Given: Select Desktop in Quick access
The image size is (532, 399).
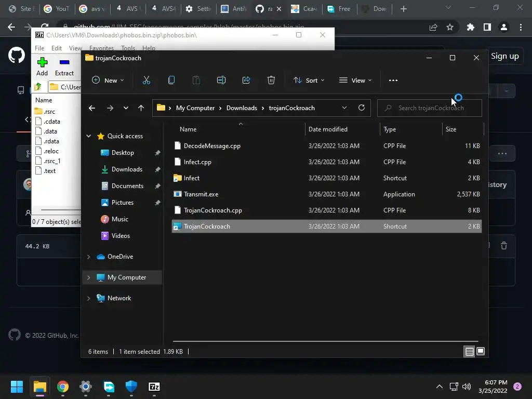Looking at the screenshot, I should click(123, 153).
